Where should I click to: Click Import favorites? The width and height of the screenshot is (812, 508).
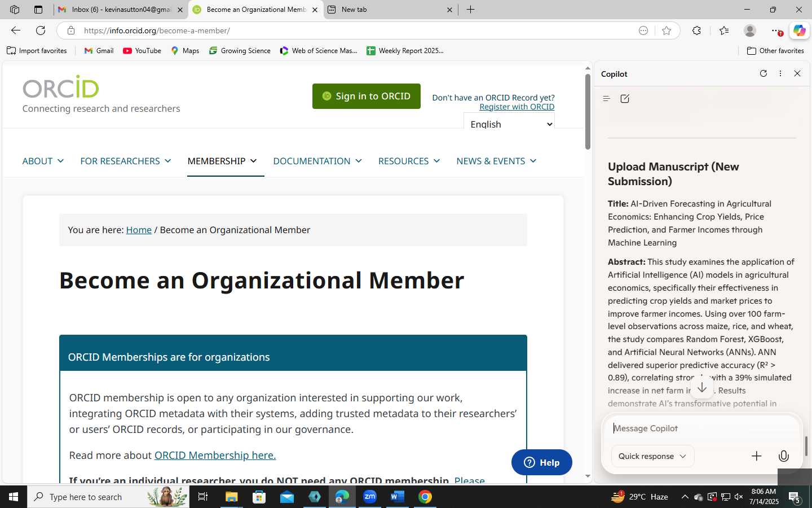[x=37, y=51]
